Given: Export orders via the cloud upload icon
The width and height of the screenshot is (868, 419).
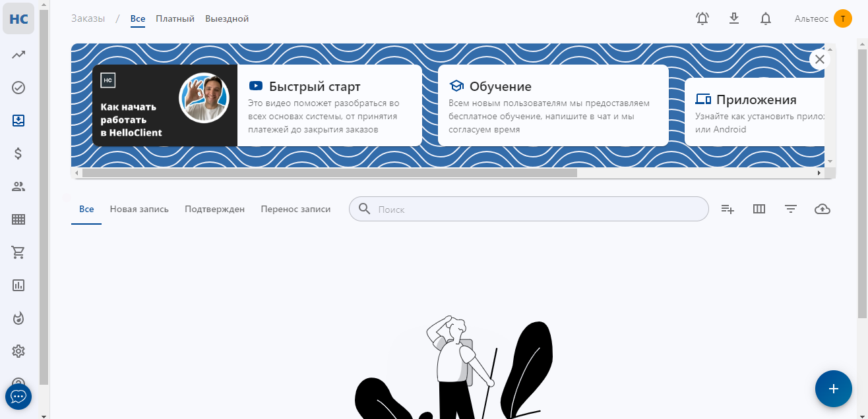Looking at the screenshot, I should [x=822, y=209].
